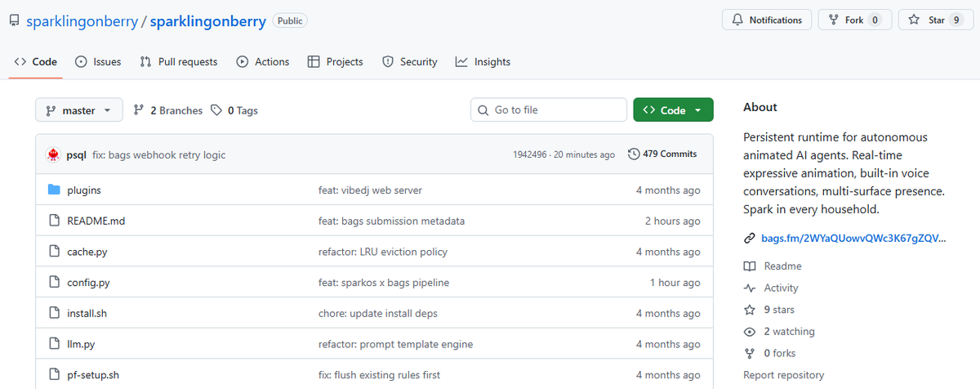The width and height of the screenshot is (980, 389).
Task: Open the master branch dropdown
Action: click(x=79, y=110)
